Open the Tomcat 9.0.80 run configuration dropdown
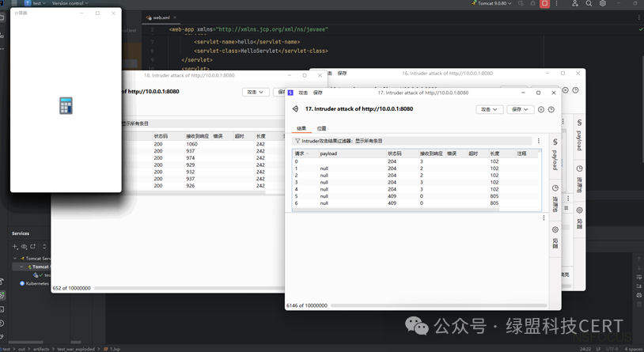Screen dimensions: 644x352 [491, 3]
